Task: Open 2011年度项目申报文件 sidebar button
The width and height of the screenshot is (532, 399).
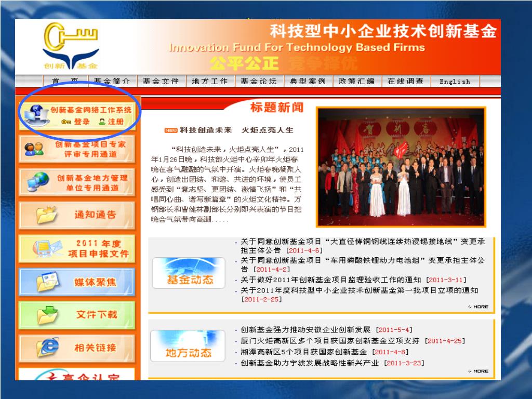Action: point(77,249)
